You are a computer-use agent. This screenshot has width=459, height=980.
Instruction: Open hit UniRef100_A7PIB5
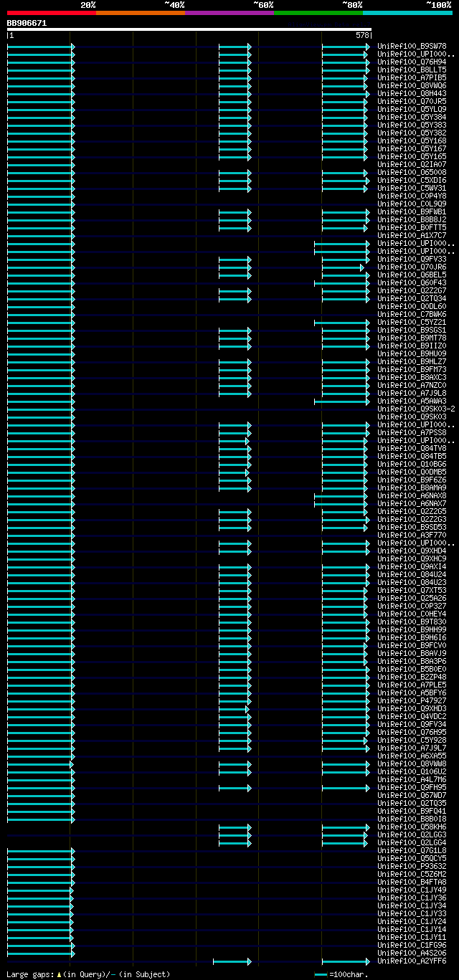coord(412,78)
